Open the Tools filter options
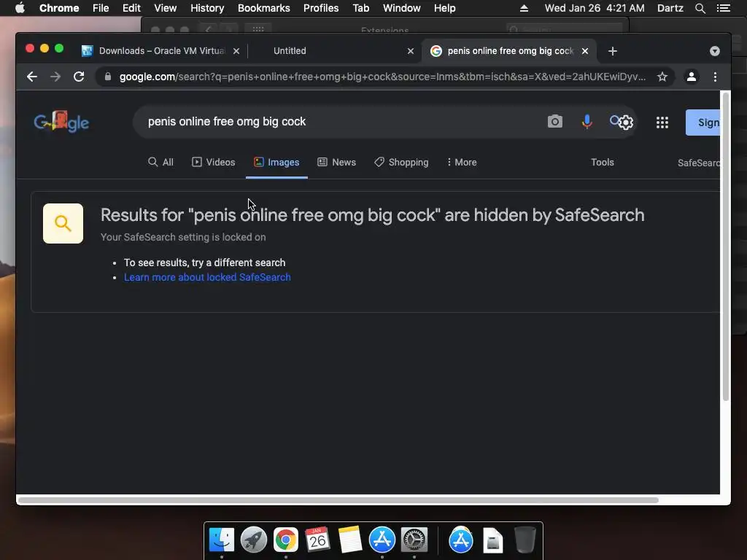The image size is (747, 560). [x=602, y=163]
